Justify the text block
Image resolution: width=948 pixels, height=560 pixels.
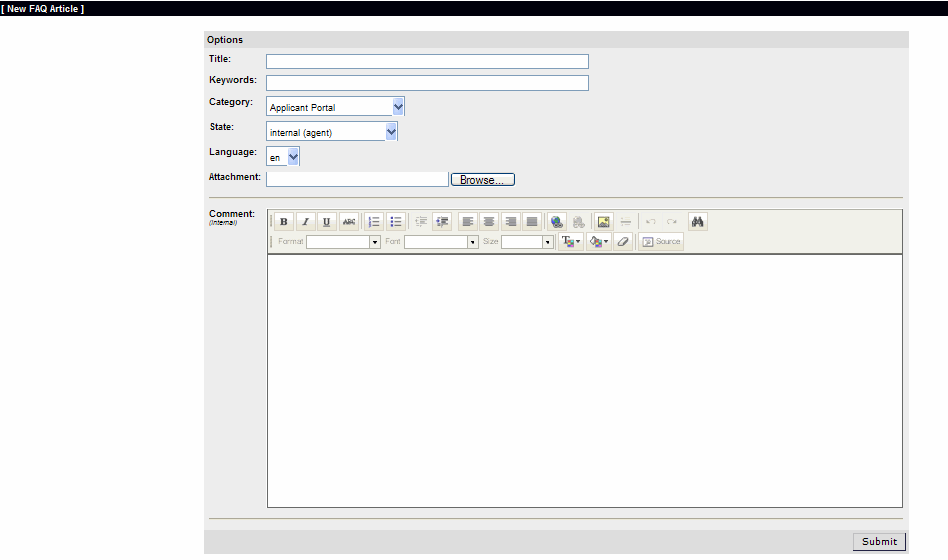[532, 222]
